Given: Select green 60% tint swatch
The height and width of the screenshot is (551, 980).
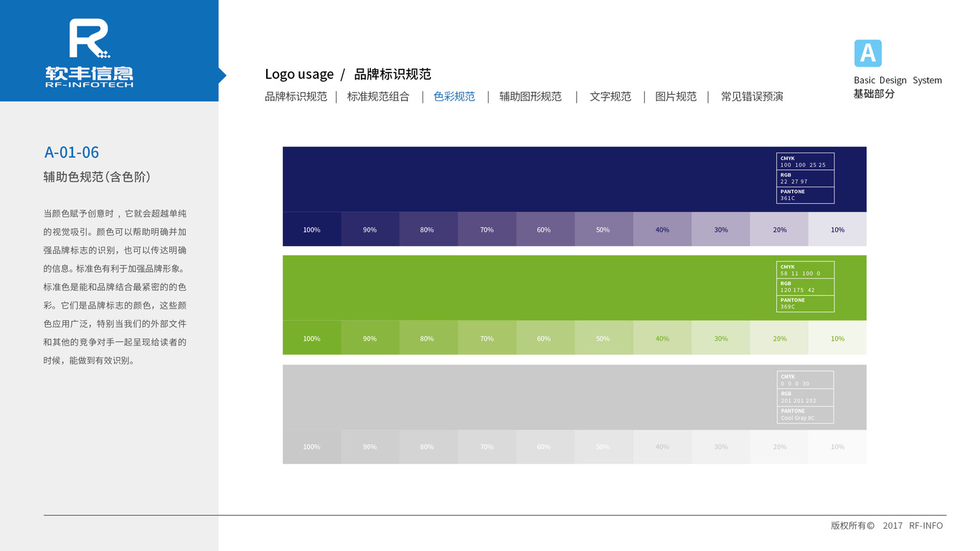Looking at the screenshot, I should [x=545, y=338].
